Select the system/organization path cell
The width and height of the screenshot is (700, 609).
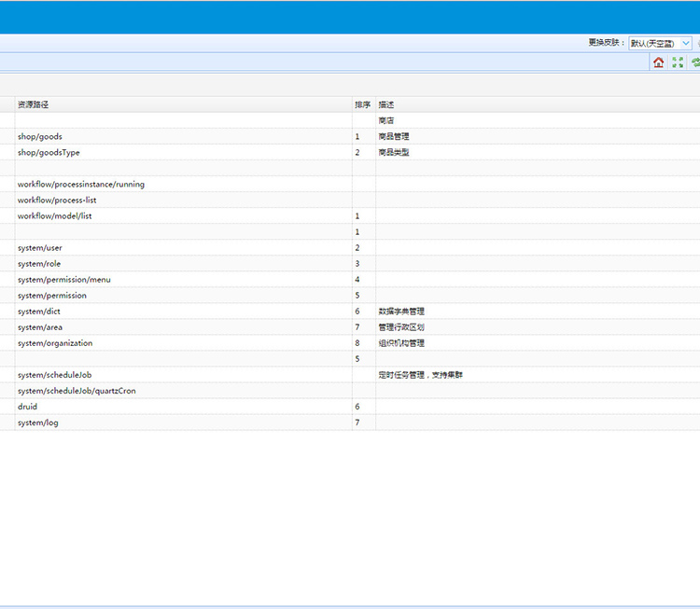(183, 343)
